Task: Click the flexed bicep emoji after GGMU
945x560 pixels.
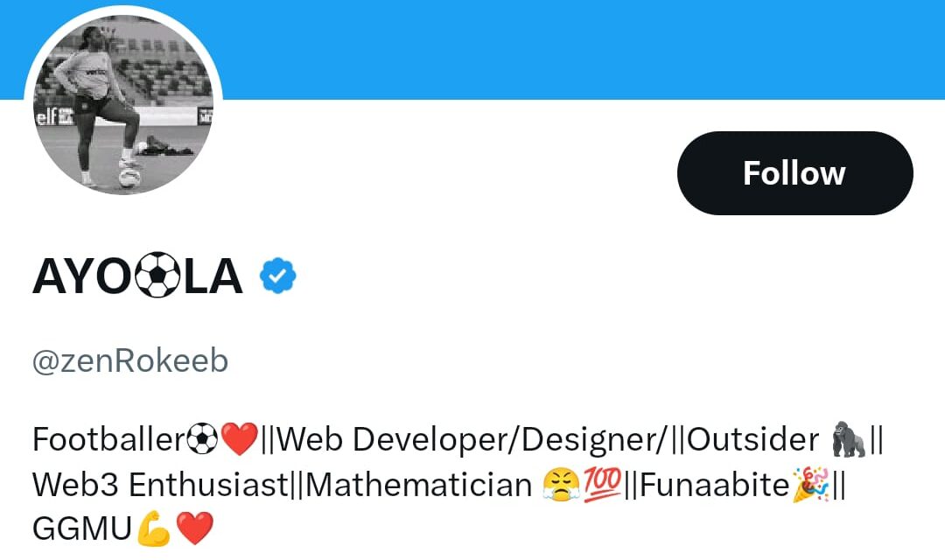Action: tap(154, 528)
